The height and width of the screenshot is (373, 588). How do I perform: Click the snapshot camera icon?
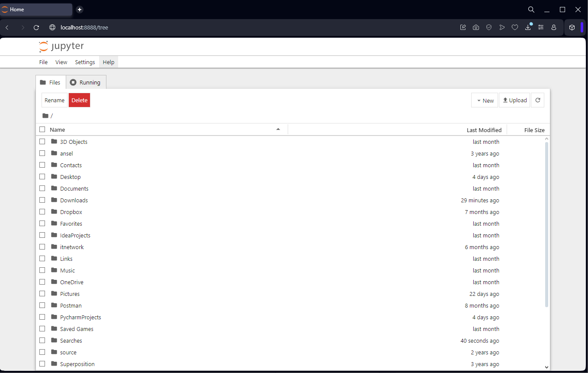click(476, 27)
